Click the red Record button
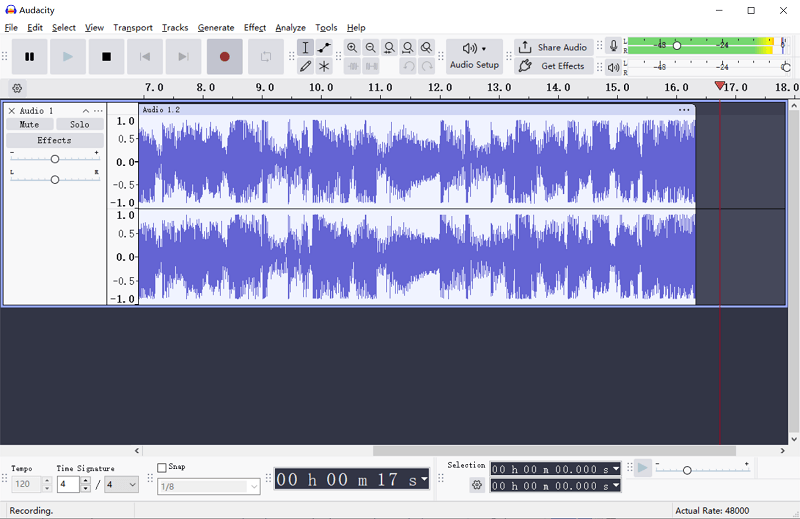The height and width of the screenshot is (519, 800). click(224, 57)
